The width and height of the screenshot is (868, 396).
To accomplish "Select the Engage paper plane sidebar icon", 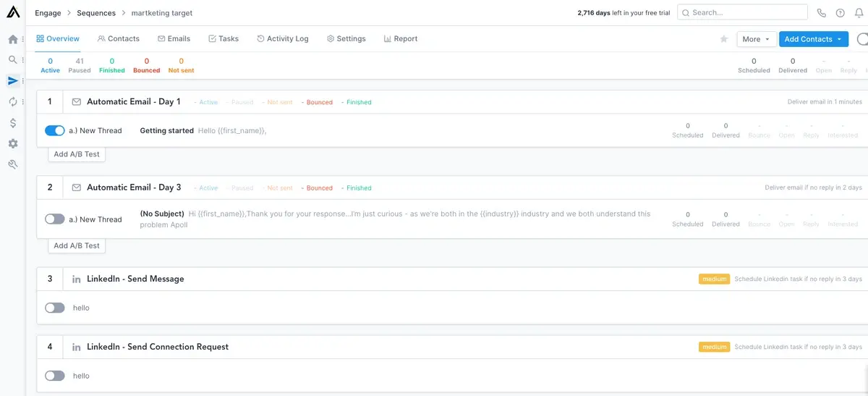I will tap(13, 81).
